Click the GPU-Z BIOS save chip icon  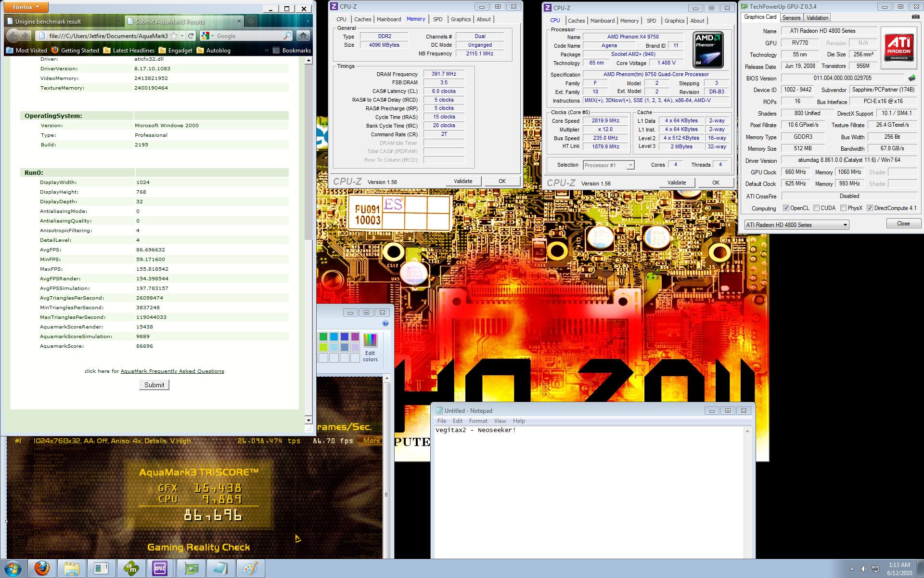[x=912, y=78]
